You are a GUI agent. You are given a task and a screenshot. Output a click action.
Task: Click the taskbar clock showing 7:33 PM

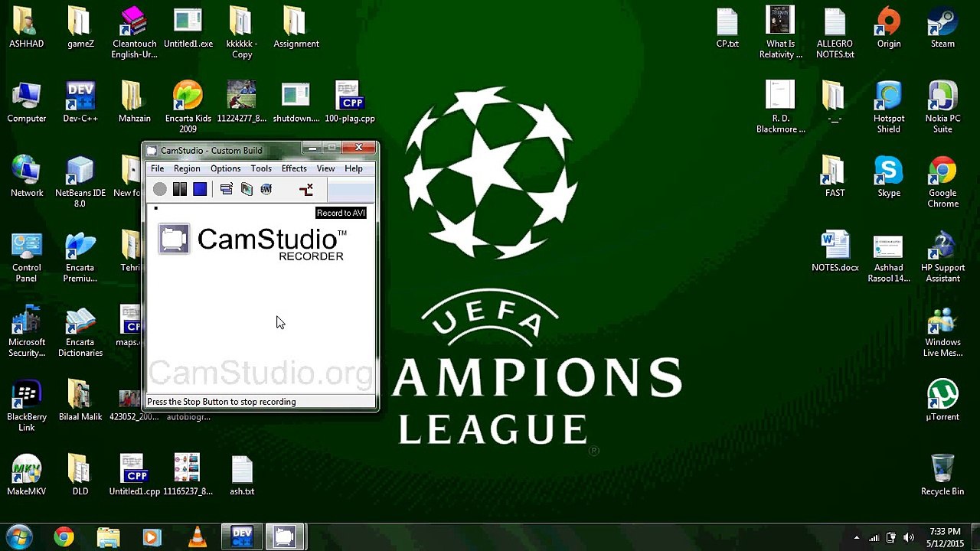click(x=945, y=537)
